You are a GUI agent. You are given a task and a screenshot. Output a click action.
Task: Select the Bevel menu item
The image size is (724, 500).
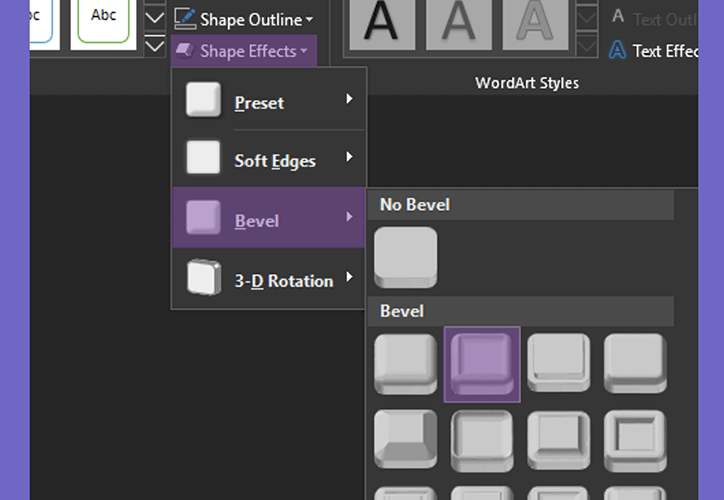(269, 217)
